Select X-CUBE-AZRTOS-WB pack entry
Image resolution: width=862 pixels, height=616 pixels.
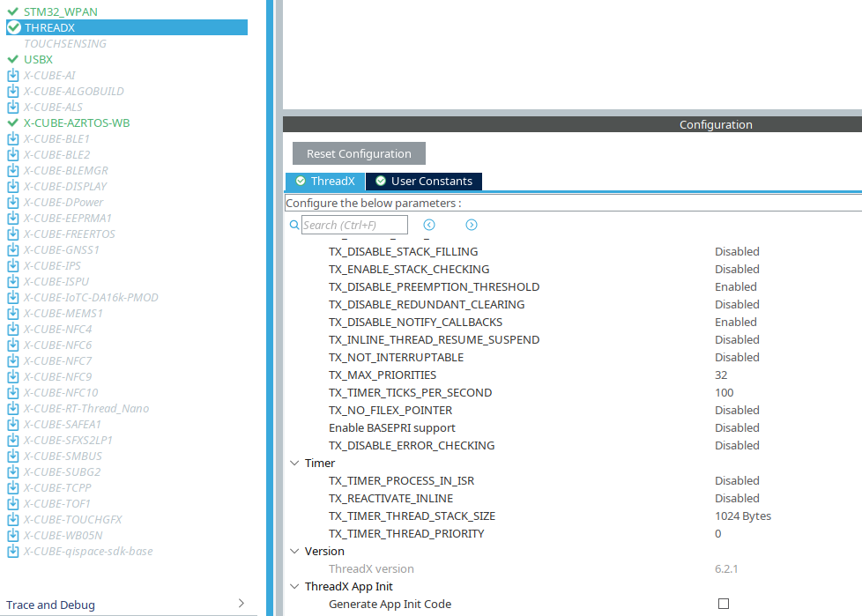[x=77, y=123]
